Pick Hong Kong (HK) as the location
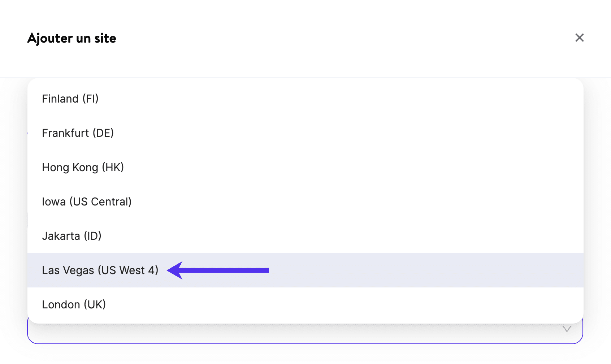 pyautogui.click(x=83, y=167)
